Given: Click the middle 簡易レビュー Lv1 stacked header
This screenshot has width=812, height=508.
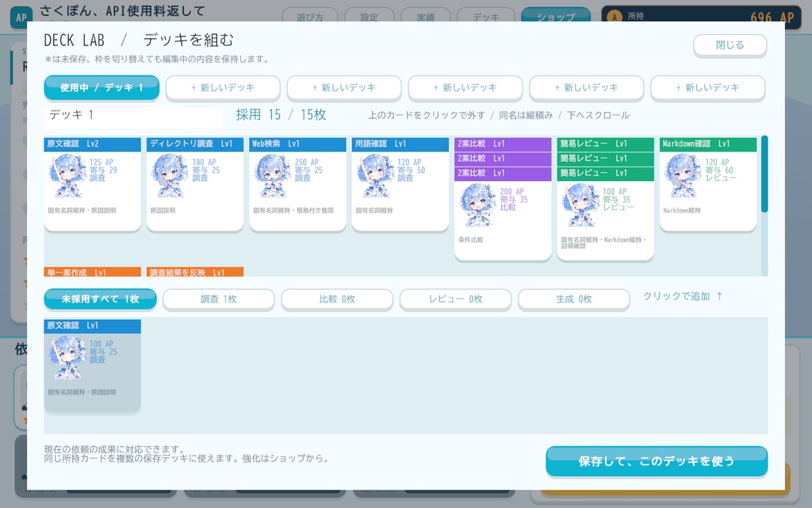Looking at the screenshot, I should click(x=605, y=159).
